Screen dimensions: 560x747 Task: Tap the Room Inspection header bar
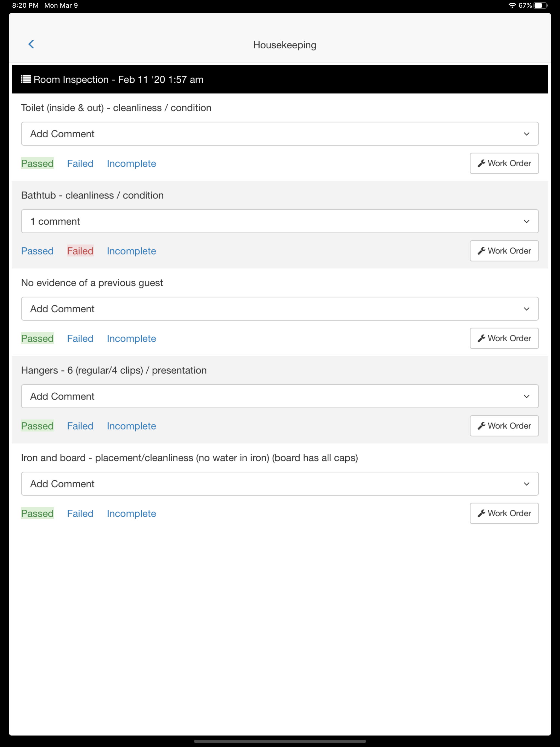[x=280, y=79]
